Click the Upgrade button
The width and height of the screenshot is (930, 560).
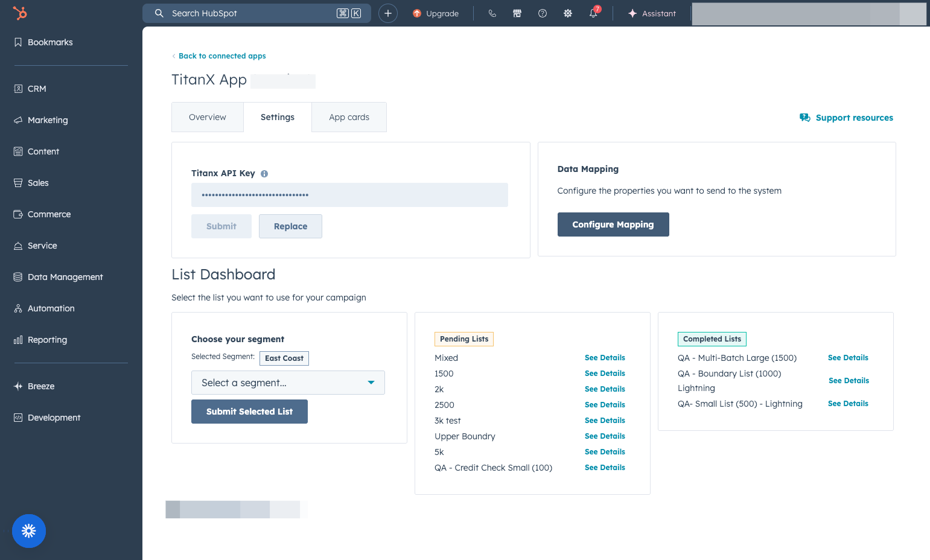436,13
